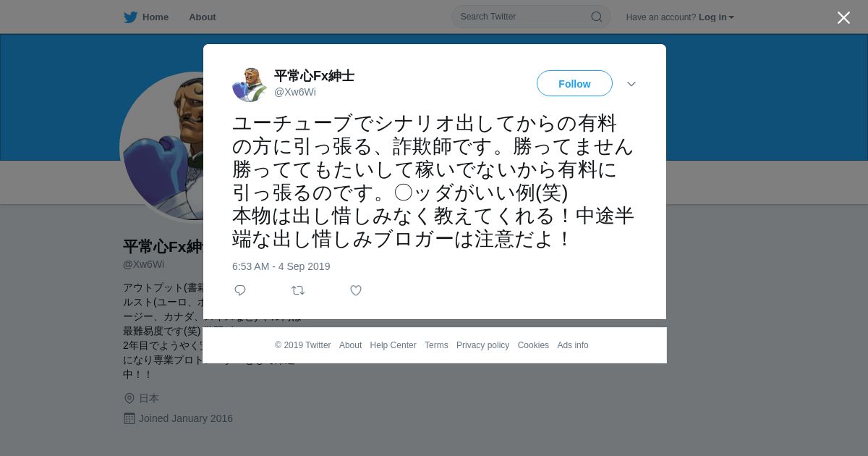Like the tweet with the heart icon
The height and width of the screenshot is (456, 868).
356,290
